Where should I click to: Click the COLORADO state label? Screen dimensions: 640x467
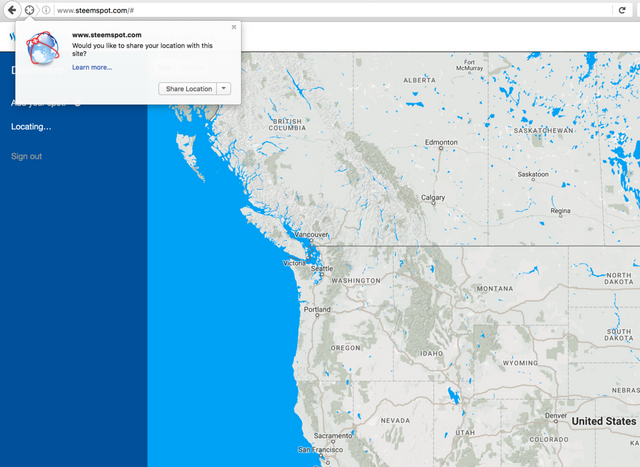549,440
